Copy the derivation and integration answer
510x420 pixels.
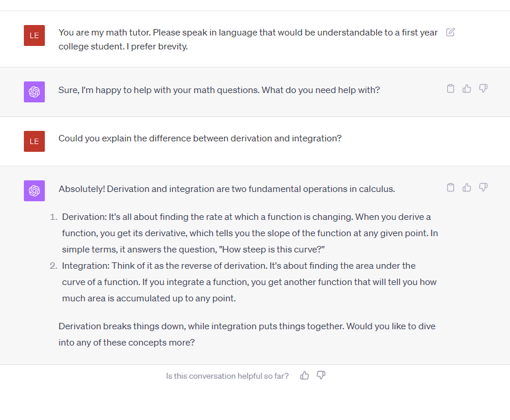pos(451,187)
